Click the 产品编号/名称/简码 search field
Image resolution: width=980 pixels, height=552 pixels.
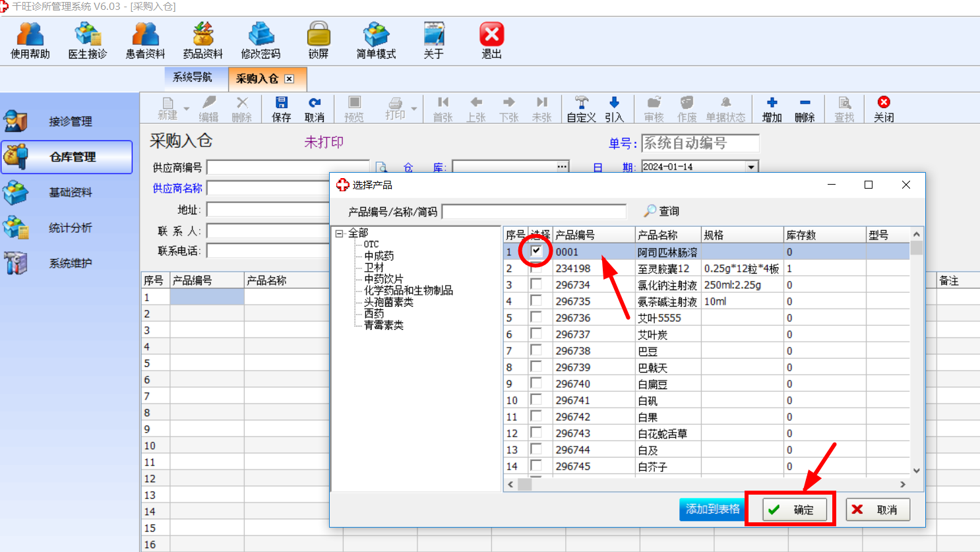click(x=534, y=211)
